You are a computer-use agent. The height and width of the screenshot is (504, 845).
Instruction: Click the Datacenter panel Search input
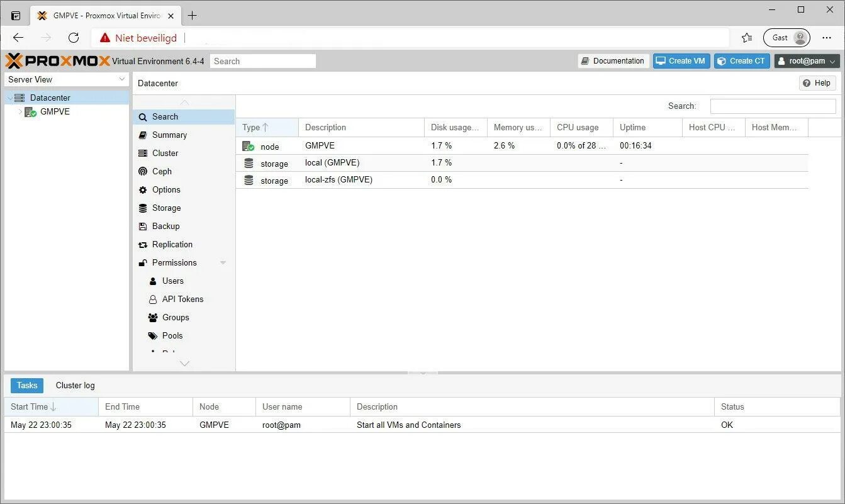tap(773, 106)
